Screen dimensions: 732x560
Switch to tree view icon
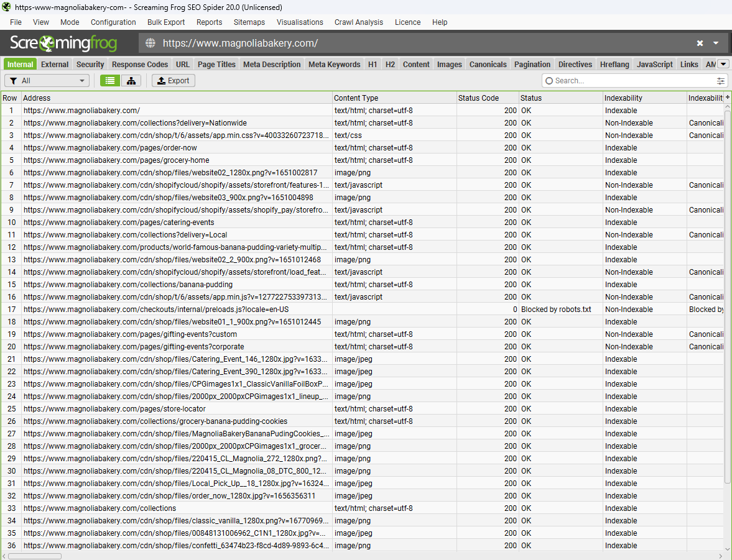tap(131, 81)
